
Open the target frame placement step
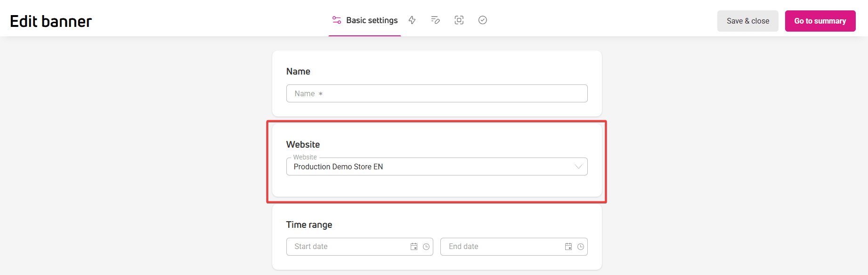[459, 20]
